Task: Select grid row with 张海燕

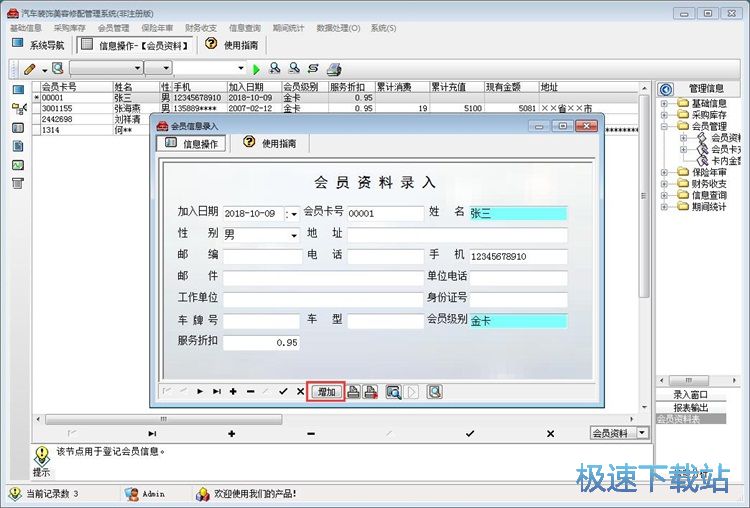Action: point(335,109)
